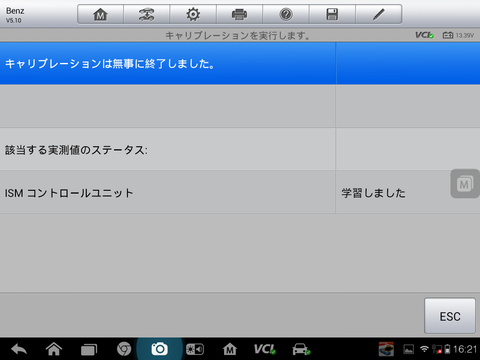Open the help question mark icon
480x360 pixels.
(x=286, y=14)
